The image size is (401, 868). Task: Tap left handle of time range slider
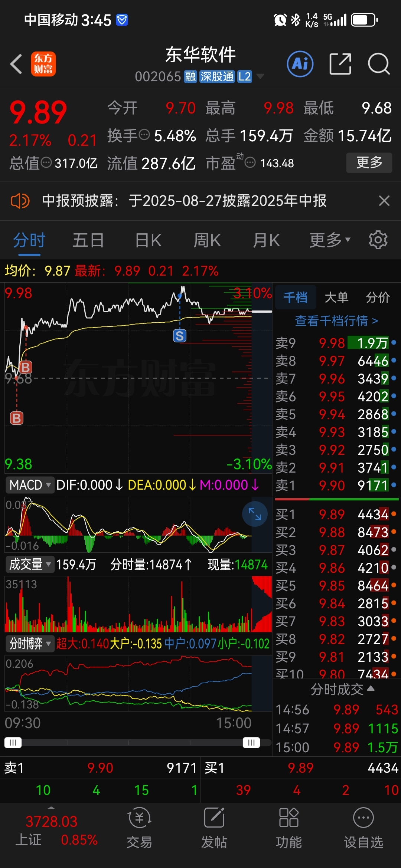[13, 743]
